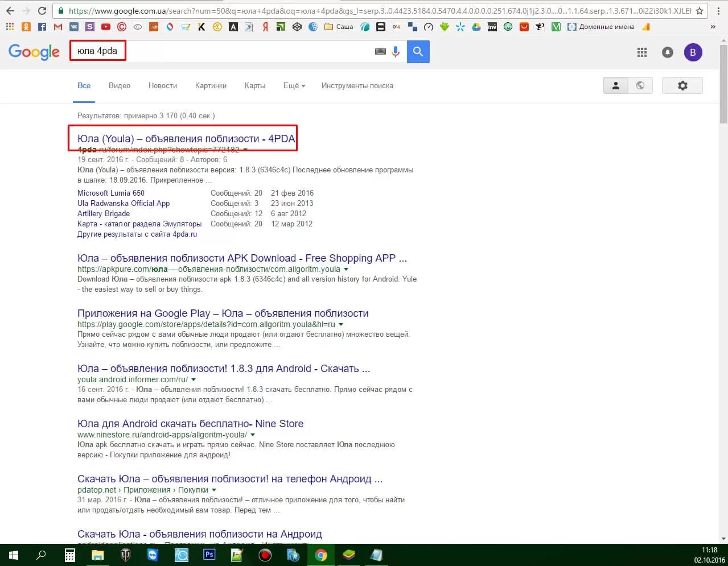Viewport: 728px width, 566px height.
Task: Expand dropdown arrow next to ninestore.ru URL
Action: click(253, 435)
